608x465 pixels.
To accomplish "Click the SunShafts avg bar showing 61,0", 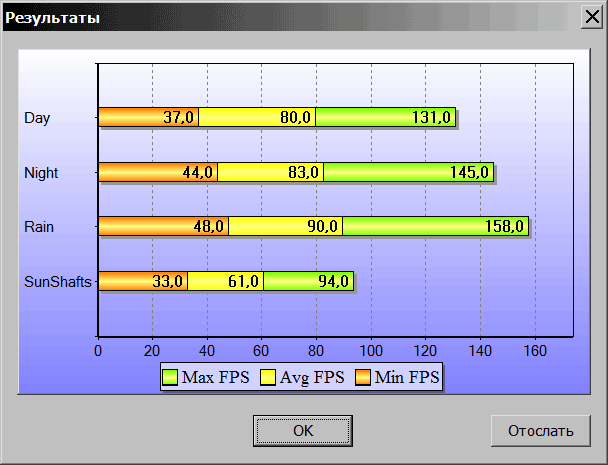I will (225, 281).
